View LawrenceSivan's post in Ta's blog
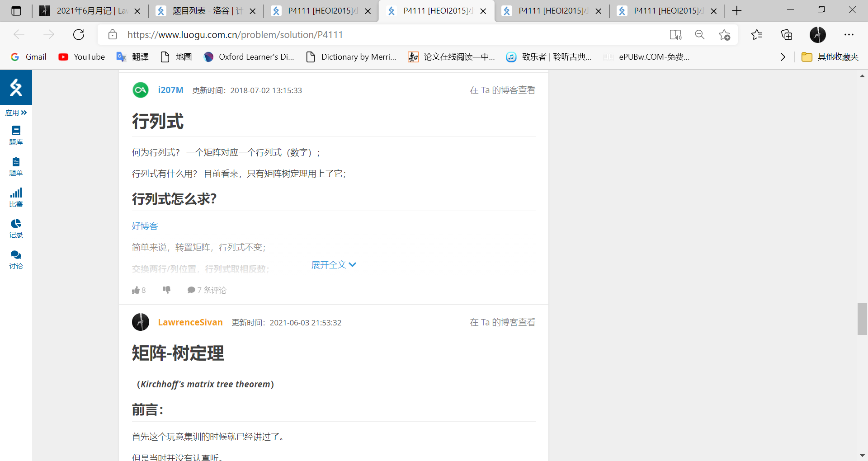Image resolution: width=868 pixels, height=461 pixels. (x=502, y=322)
